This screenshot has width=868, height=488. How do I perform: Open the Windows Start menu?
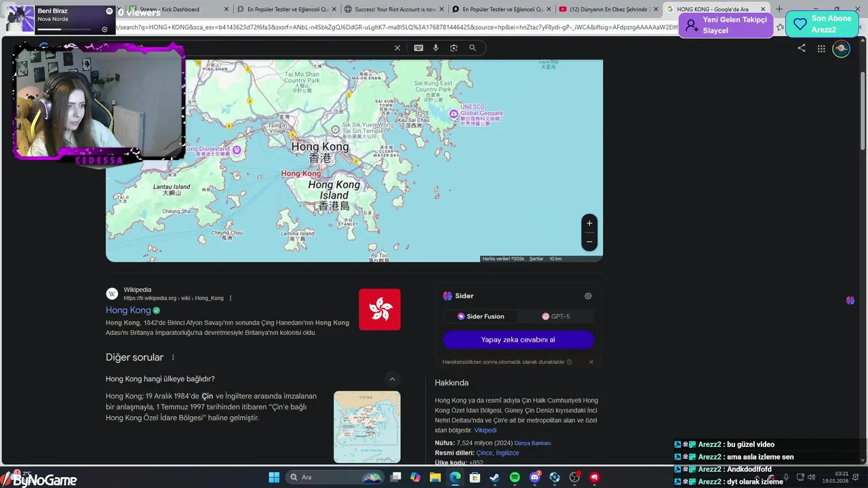tap(274, 477)
